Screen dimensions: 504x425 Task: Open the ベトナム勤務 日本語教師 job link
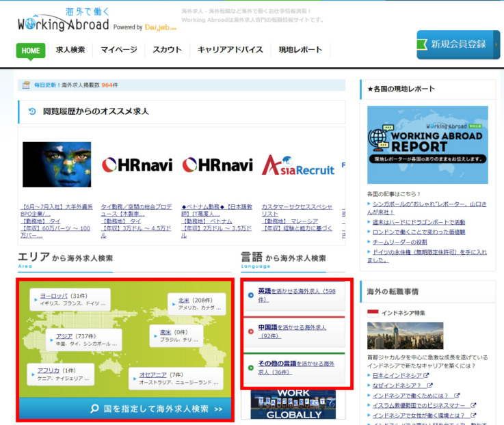coord(217,210)
